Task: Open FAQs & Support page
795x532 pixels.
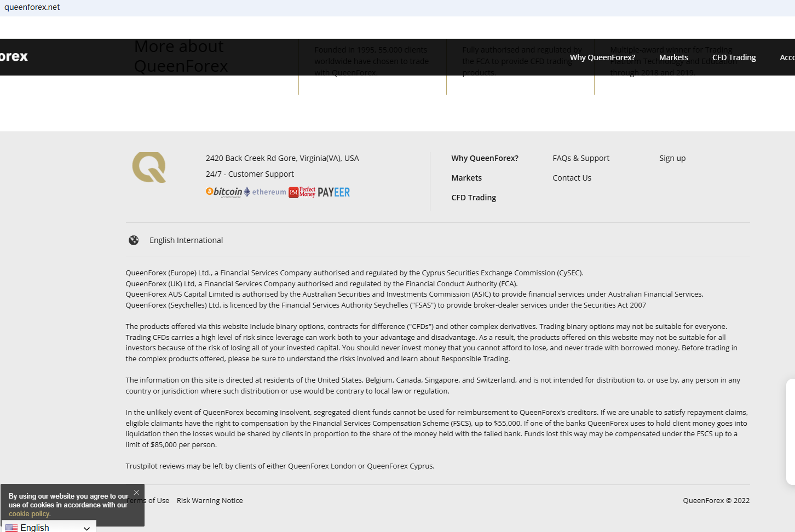Action: [581, 158]
